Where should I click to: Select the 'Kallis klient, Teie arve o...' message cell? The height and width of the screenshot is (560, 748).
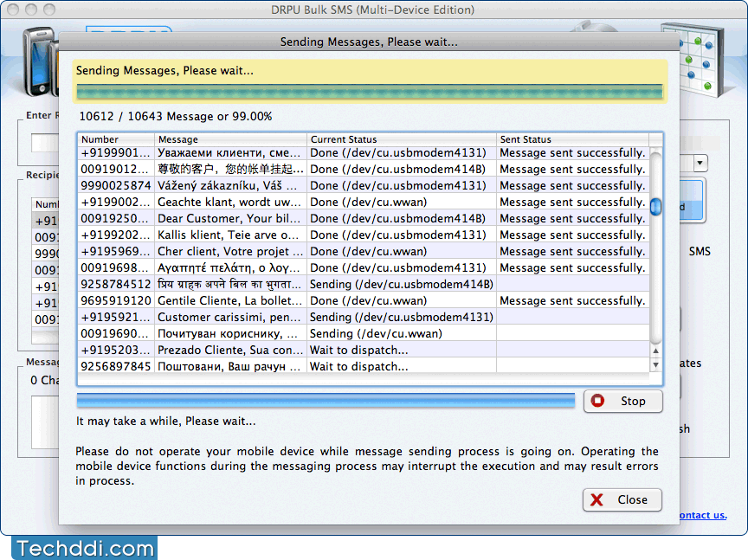[230, 235]
